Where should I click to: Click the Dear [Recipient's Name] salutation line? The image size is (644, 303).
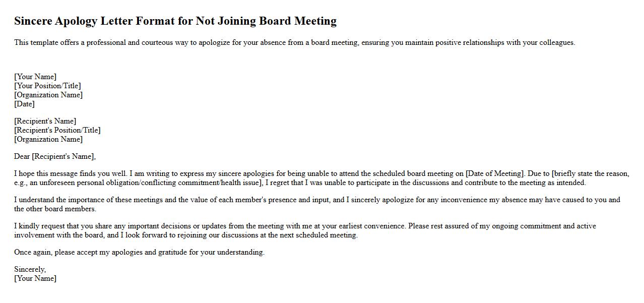pyautogui.click(x=54, y=156)
